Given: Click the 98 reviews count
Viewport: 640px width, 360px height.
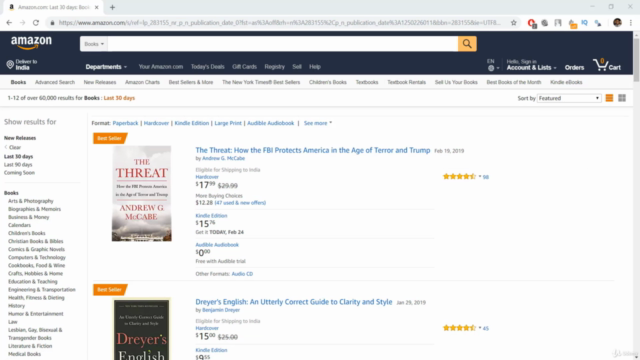Looking at the screenshot, I should pyautogui.click(x=485, y=177).
